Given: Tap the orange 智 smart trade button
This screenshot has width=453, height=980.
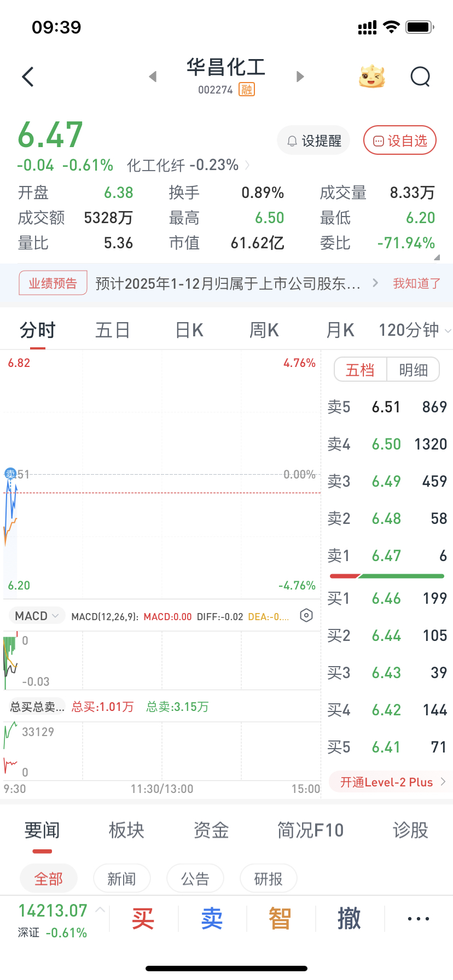Looking at the screenshot, I should (280, 919).
